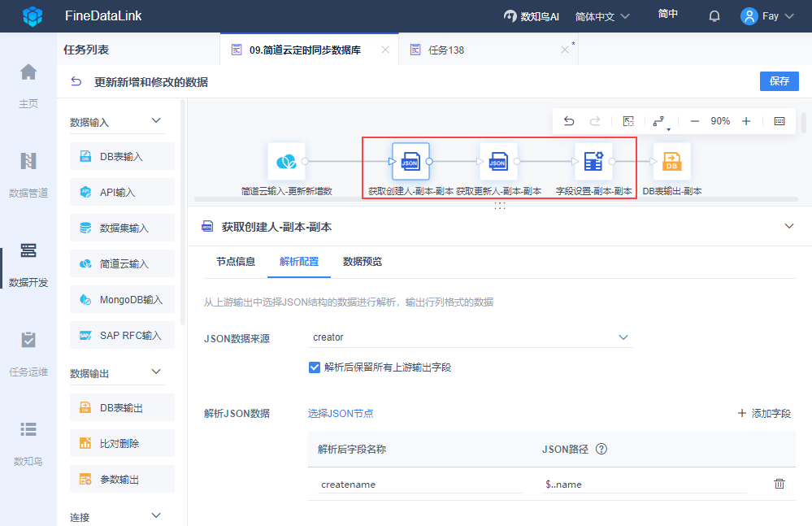Click the canvas redo button
The height and width of the screenshot is (526, 812).
[x=595, y=121]
